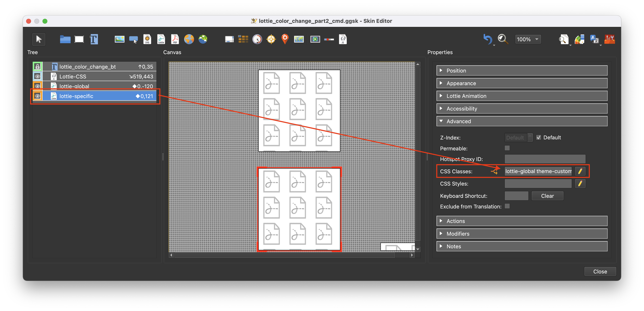644x311 pixels.
Task: Expand the Lottie Animation section
Action: [522, 96]
